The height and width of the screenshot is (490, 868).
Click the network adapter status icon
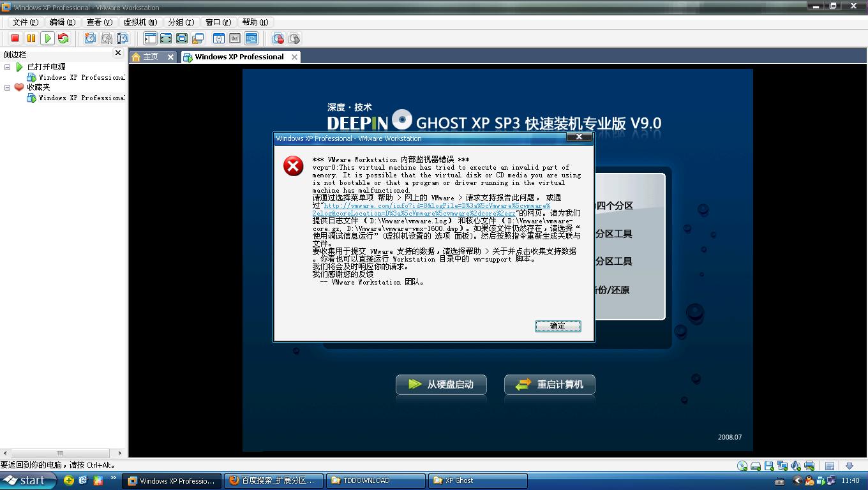click(782, 466)
